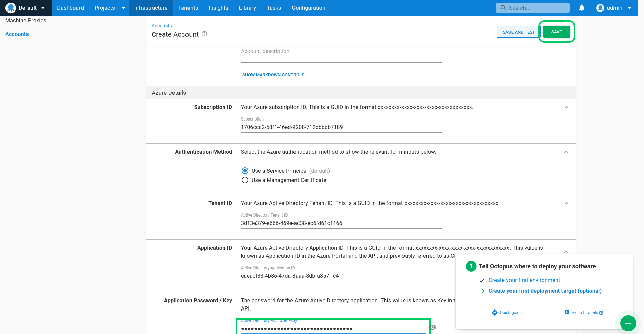Click the admin user avatar icon
The height and width of the screenshot is (334, 644).
[600, 8]
